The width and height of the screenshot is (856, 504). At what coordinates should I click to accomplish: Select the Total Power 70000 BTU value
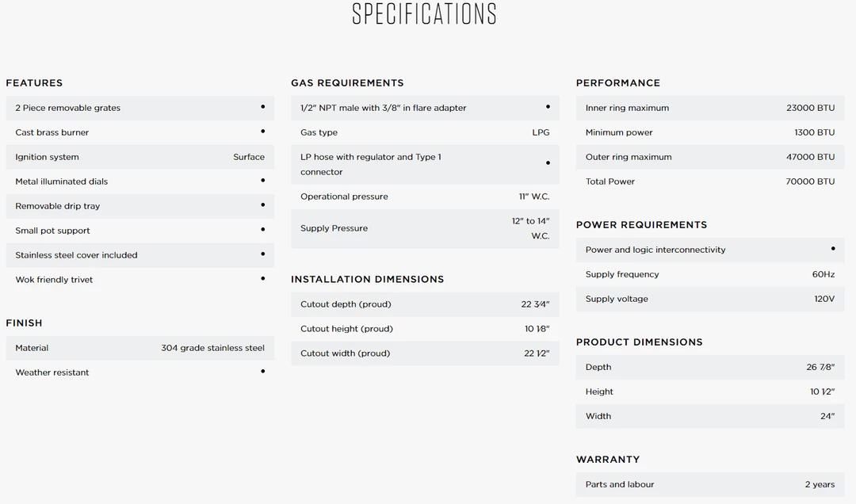click(x=810, y=181)
